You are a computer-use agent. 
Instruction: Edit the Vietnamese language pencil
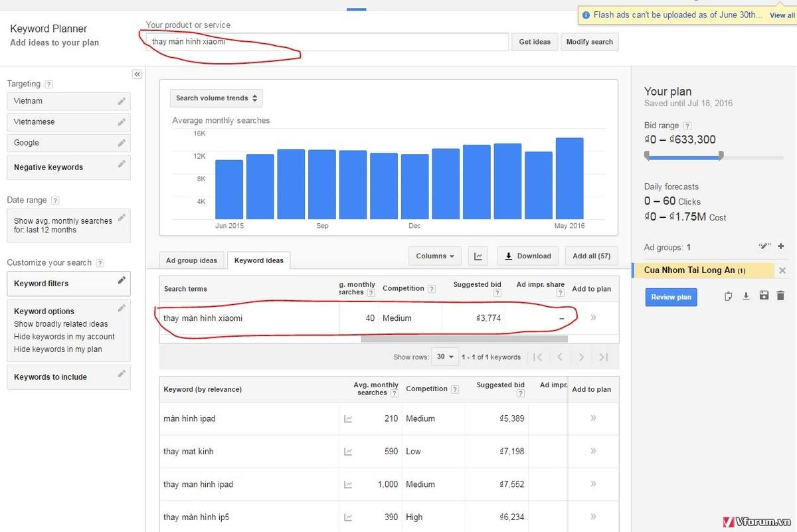pos(122,122)
